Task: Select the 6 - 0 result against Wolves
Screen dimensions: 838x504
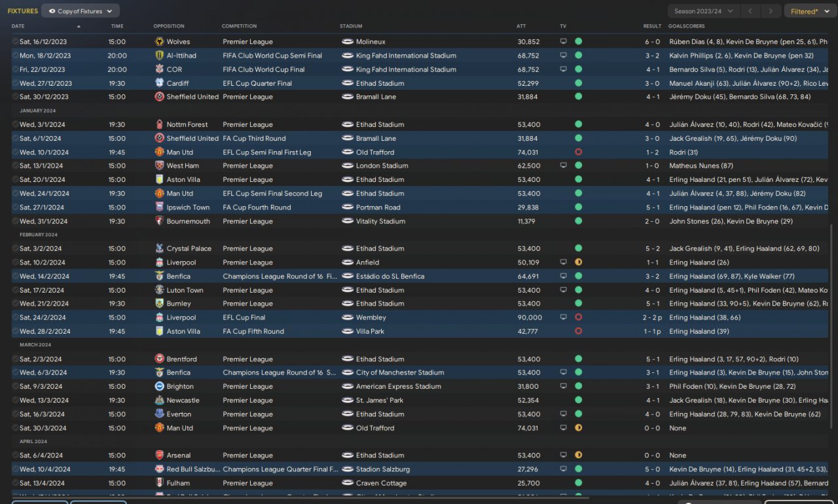Action: pyautogui.click(x=652, y=42)
